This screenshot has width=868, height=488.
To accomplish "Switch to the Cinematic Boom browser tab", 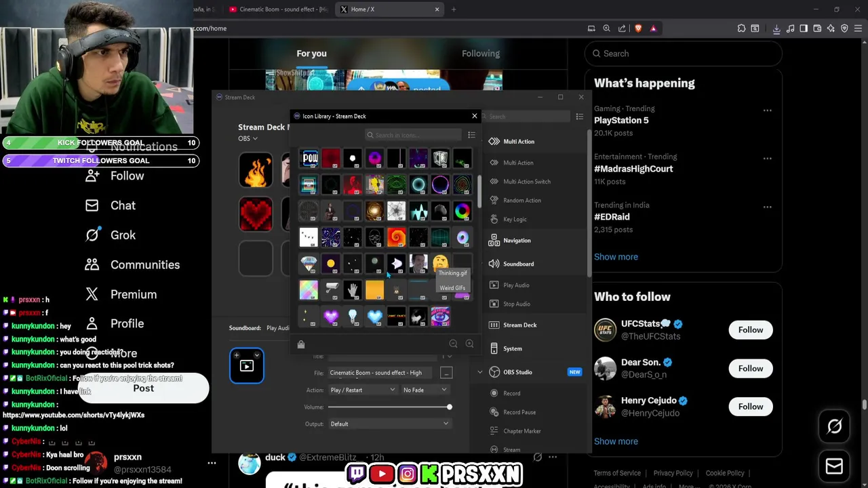I will [278, 9].
